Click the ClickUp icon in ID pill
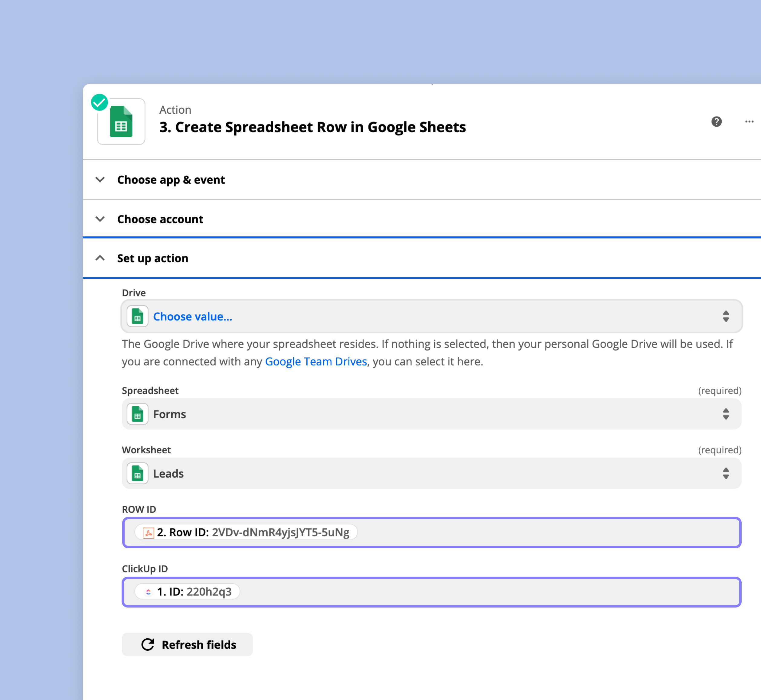761x700 pixels. 148,592
